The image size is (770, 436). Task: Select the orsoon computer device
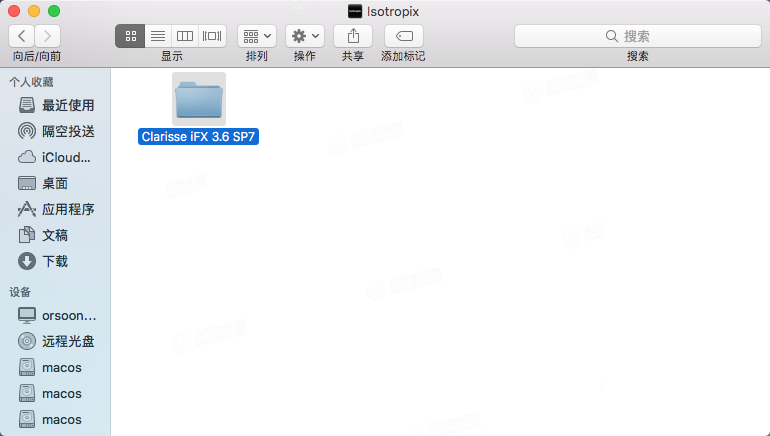[x=57, y=315]
